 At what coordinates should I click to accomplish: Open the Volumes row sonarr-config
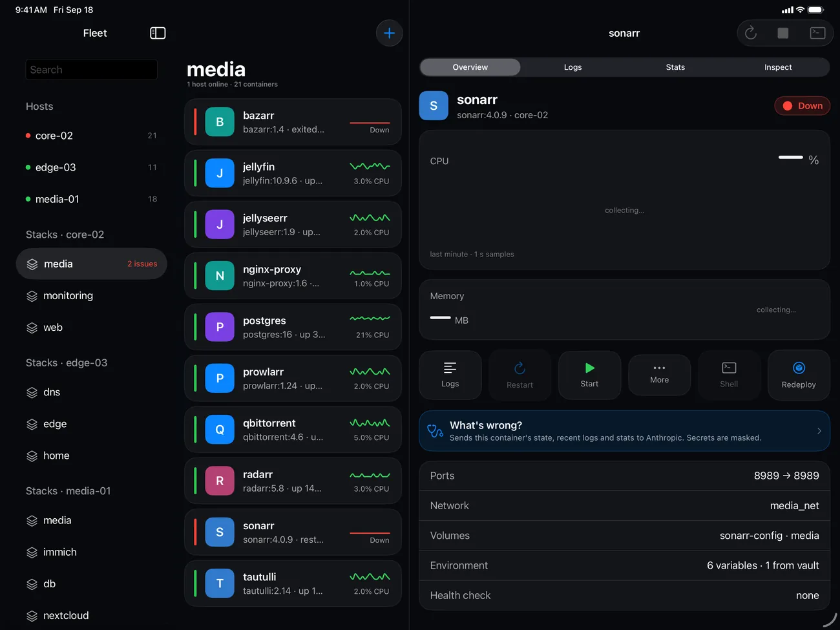(625, 536)
